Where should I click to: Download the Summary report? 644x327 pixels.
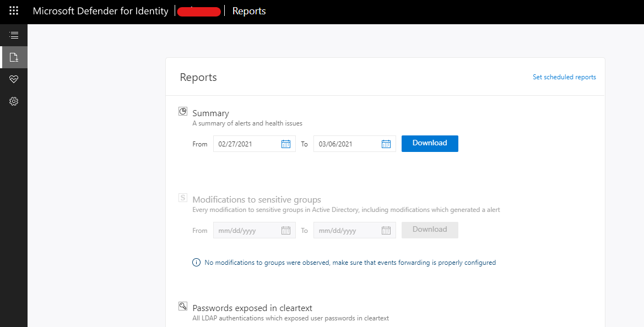pyautogui.click(x=430, y=143)
